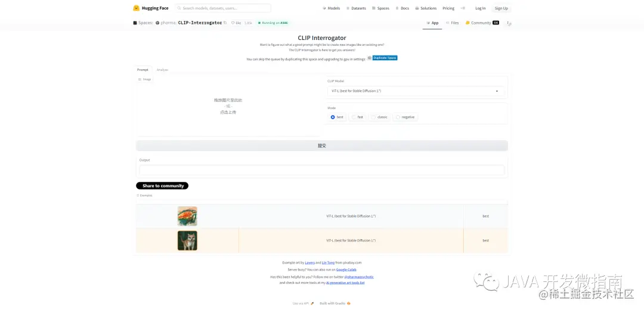Copy the space name with the copy icon
644x310 pixels.
click(225, 23)
